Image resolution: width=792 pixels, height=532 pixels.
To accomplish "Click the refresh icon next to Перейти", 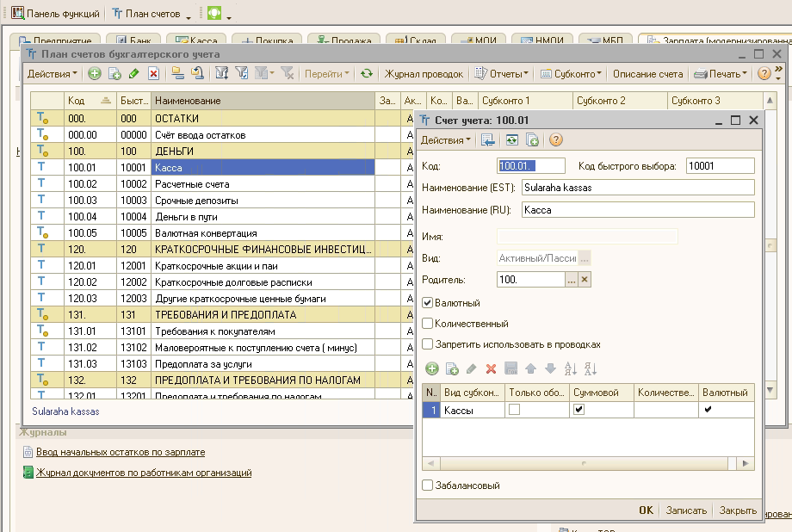I will pos(367,74).
